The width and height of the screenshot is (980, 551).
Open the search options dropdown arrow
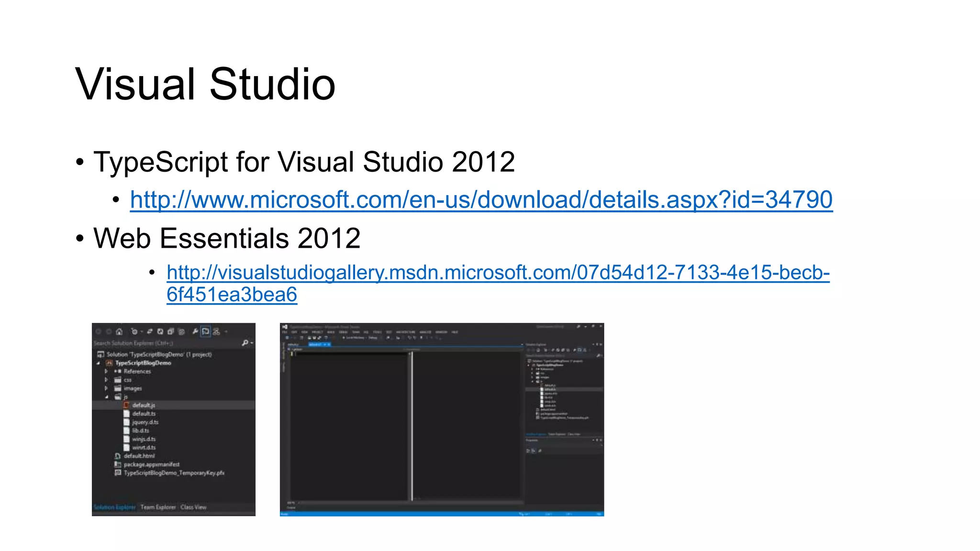[x=252, y=343]
